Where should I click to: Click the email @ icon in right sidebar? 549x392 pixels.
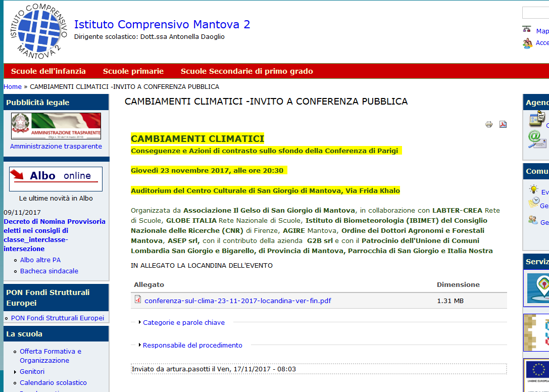(x=537, y=139)
